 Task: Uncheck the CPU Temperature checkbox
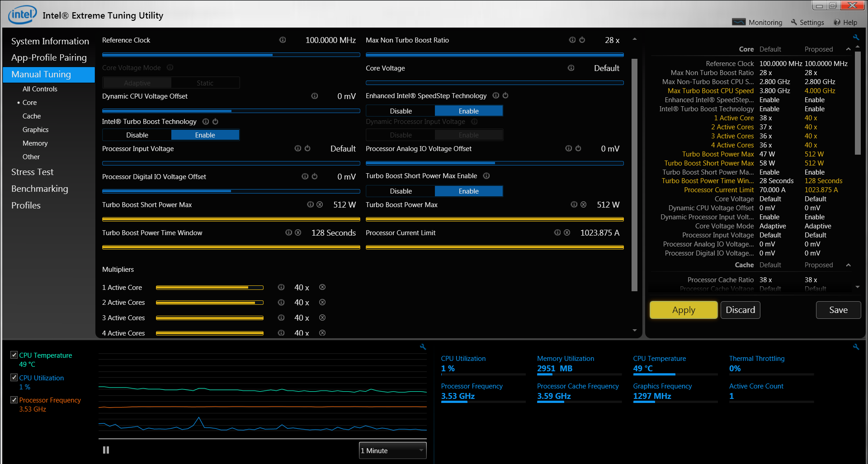tap(14, 355)
